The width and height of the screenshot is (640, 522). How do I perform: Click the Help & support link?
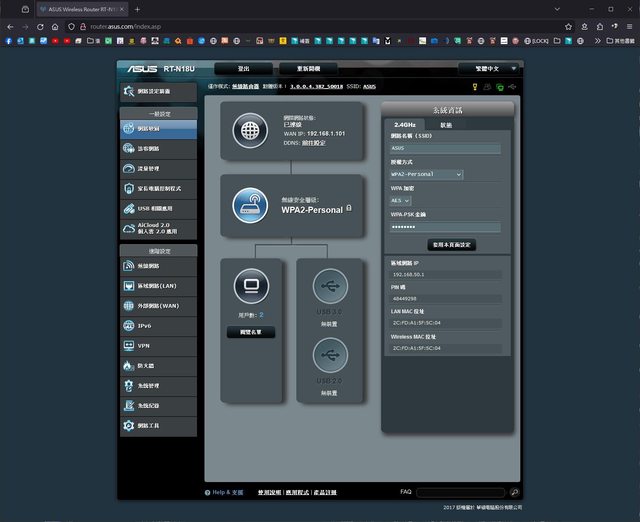click(228, 493)
